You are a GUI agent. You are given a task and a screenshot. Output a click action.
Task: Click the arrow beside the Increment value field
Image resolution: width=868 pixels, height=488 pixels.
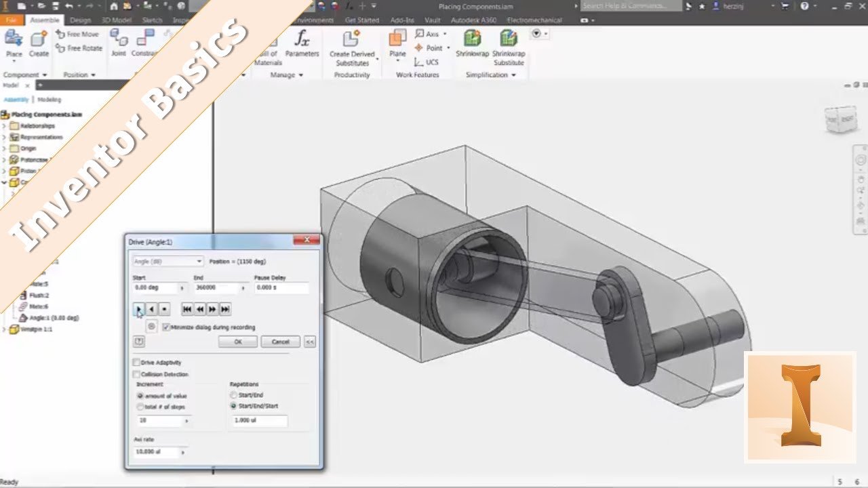186,421
